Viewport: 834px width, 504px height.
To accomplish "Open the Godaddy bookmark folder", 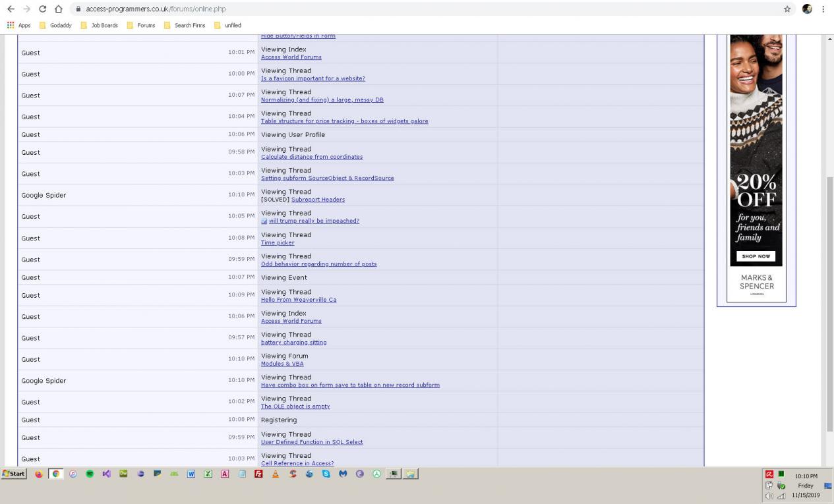I will [x=55, y=25].
